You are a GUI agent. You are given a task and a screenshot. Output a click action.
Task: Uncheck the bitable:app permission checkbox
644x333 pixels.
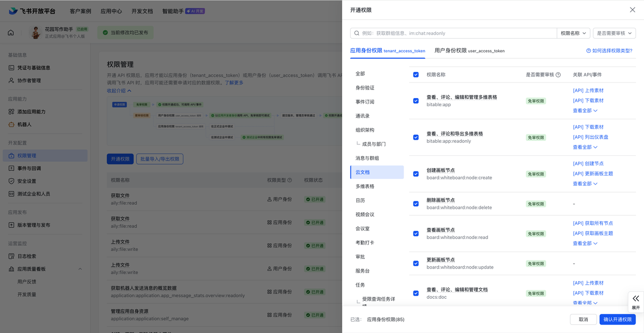[416, 101]
